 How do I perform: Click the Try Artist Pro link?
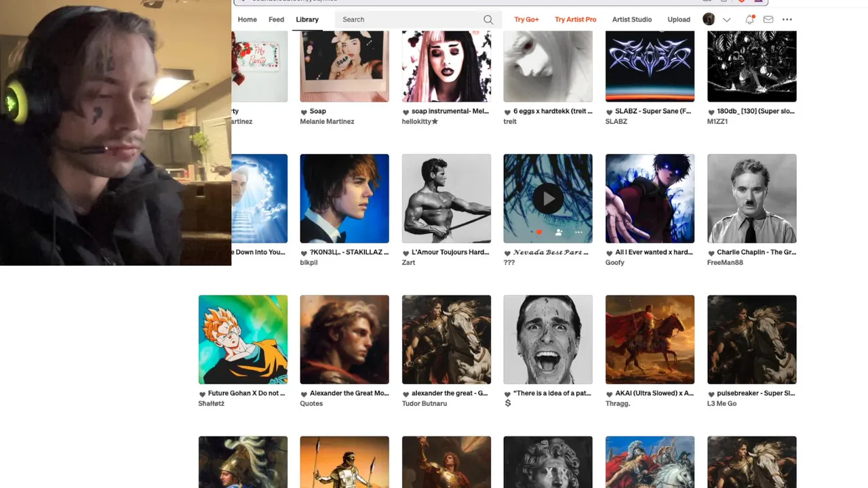click(576, 20)
